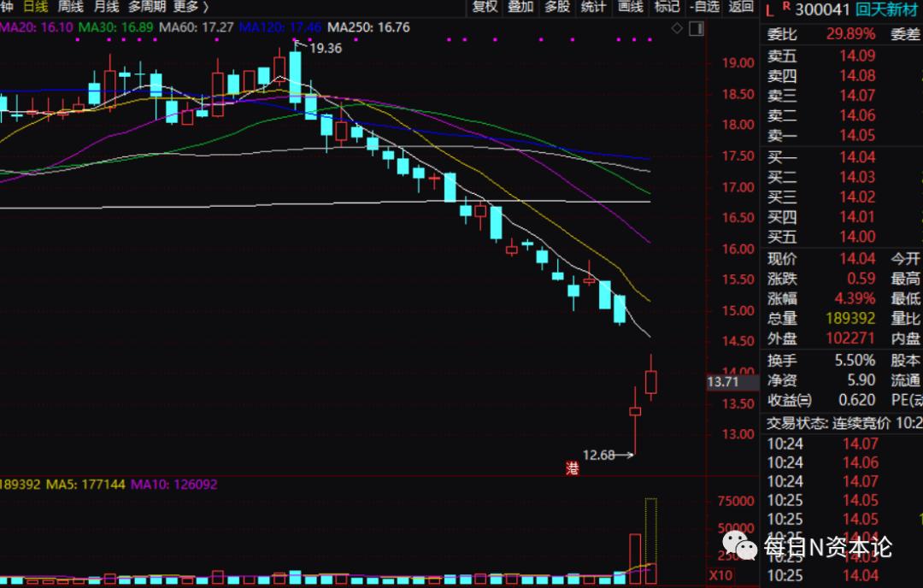Click the 涨跌 0.59 change value
Screen dimensions: 923x588
click(x=861, y=279)
